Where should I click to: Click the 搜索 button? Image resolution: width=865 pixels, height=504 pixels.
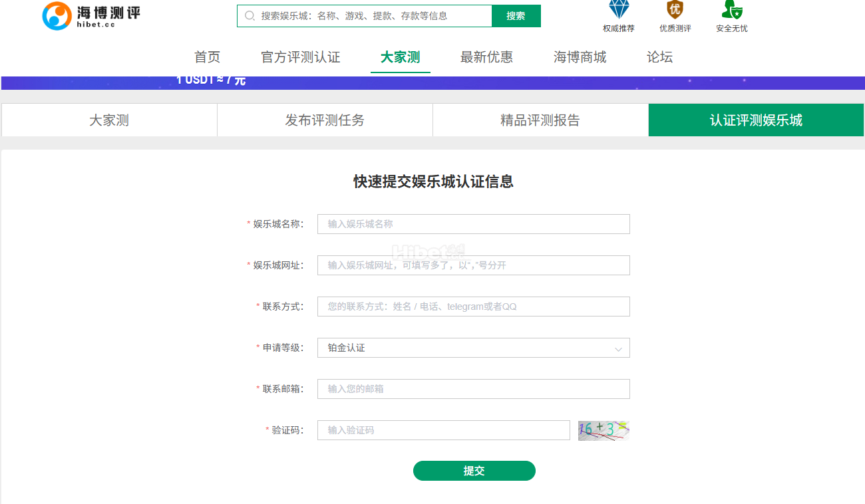click(x=516, y=16)
